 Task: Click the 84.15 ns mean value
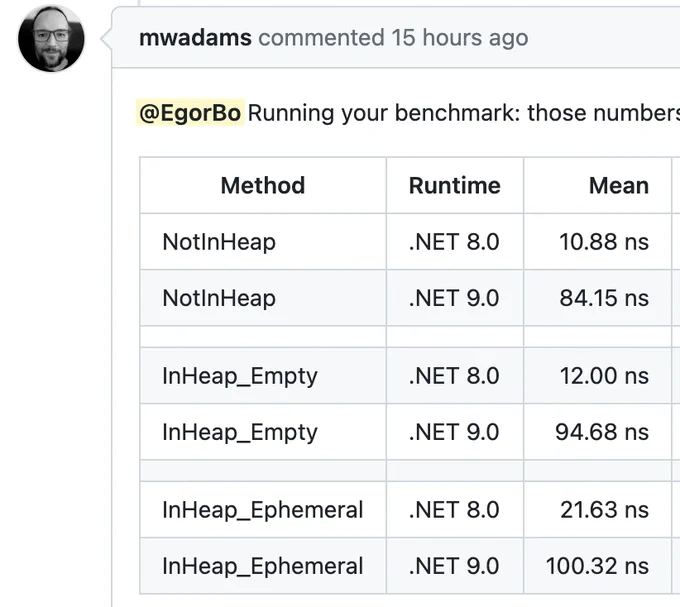click(x=604, y=298)
